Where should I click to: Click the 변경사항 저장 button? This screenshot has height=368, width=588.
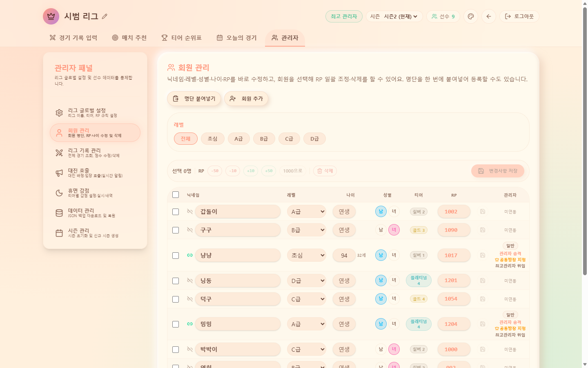pos(497,171)
